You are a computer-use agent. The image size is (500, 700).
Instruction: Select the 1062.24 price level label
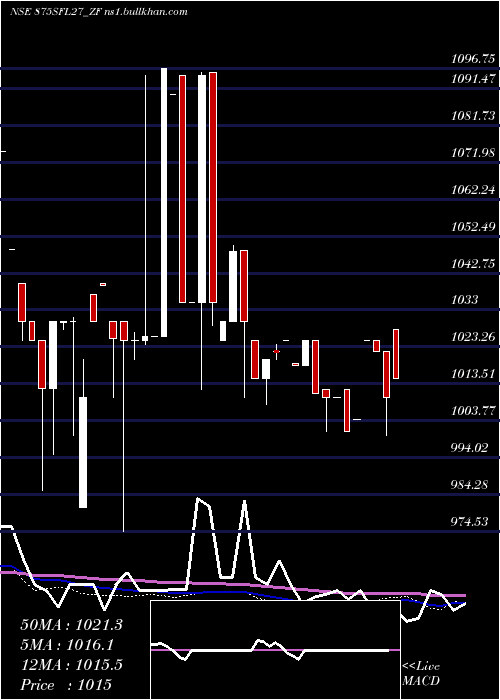click(473, 190)
